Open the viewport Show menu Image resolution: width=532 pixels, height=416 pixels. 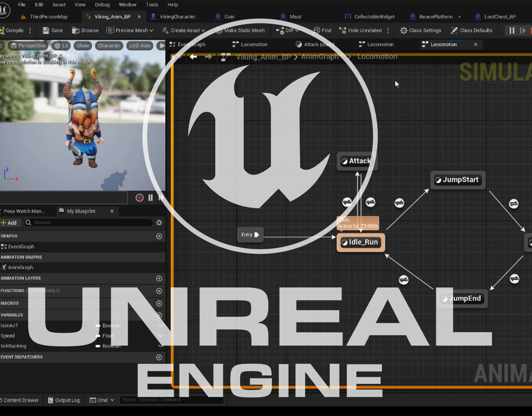[83, 45]
